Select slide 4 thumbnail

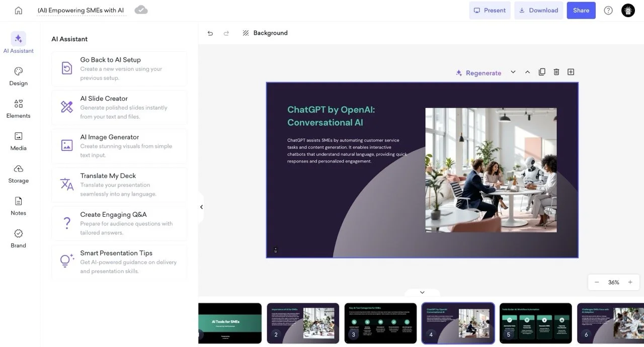tap(458, 323)
